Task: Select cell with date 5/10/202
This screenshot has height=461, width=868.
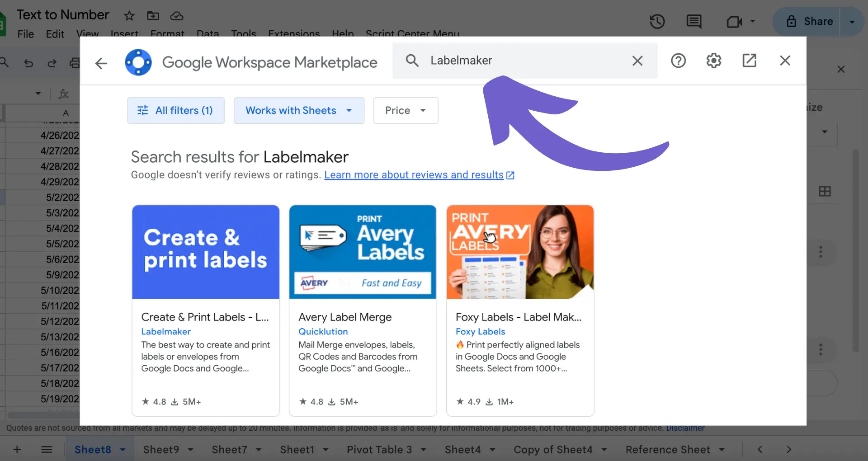Action: [42, 290]
